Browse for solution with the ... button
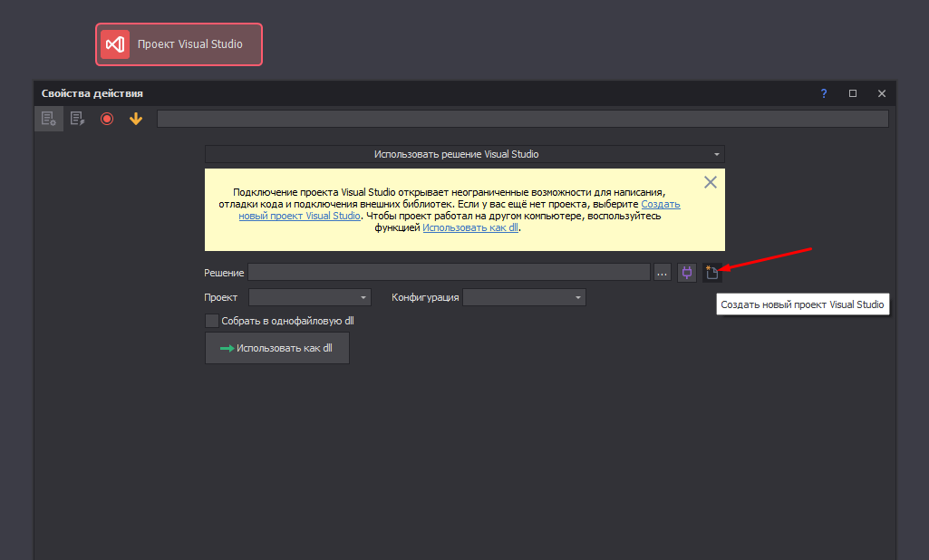 662,273
